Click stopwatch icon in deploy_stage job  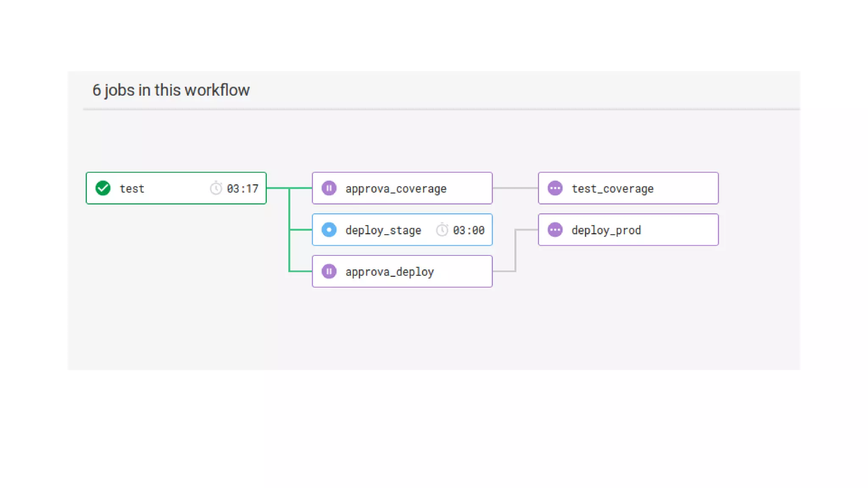(442, 230)
